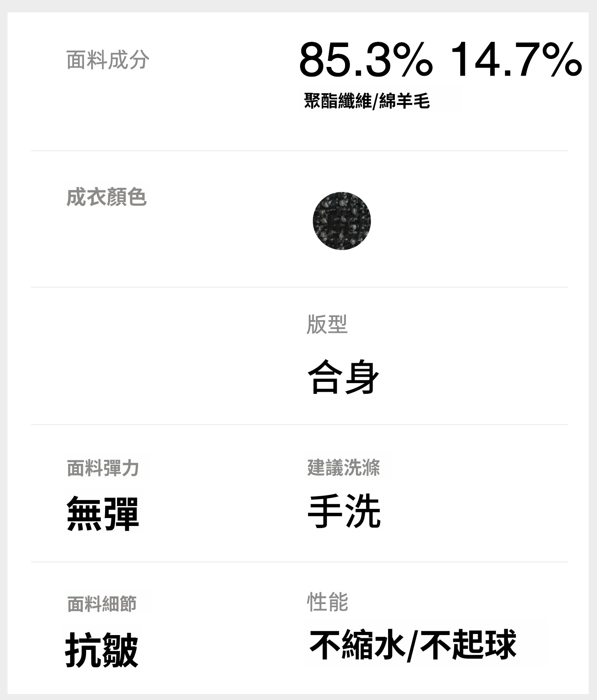Select the 85.3% percentage value
The image size is (597, 700).
pos(365,60)
